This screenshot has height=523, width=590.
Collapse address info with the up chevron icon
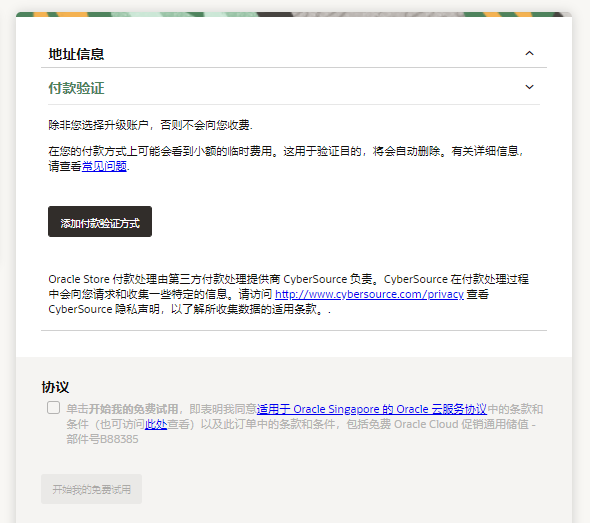click(529, 53)
